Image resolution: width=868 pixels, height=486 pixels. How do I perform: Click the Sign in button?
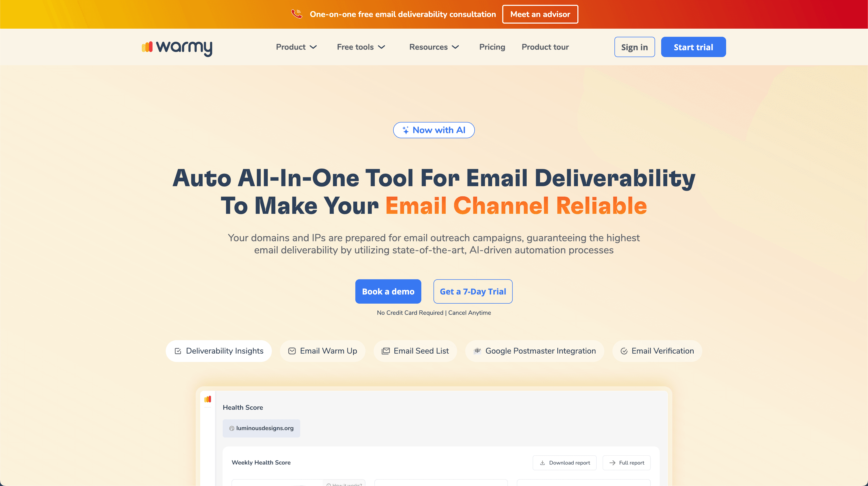point(635,47)
